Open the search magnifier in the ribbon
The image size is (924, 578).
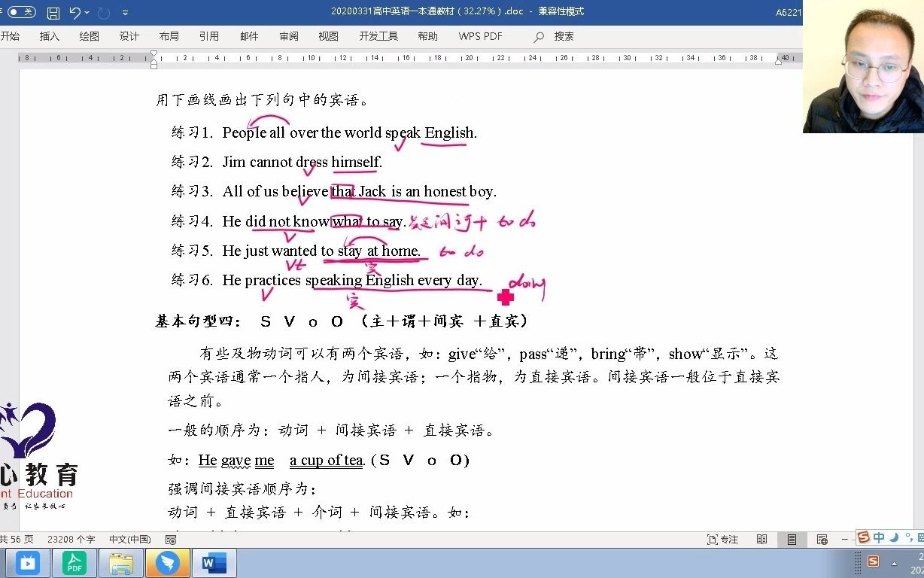540,35
